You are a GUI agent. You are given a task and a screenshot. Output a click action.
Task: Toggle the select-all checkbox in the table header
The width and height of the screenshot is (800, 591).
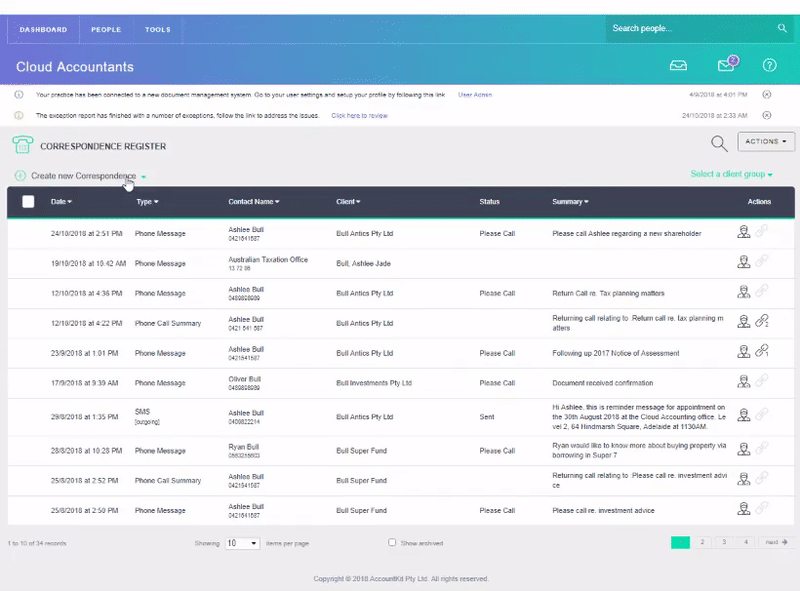pyautogui.click(x=29, y=201)
